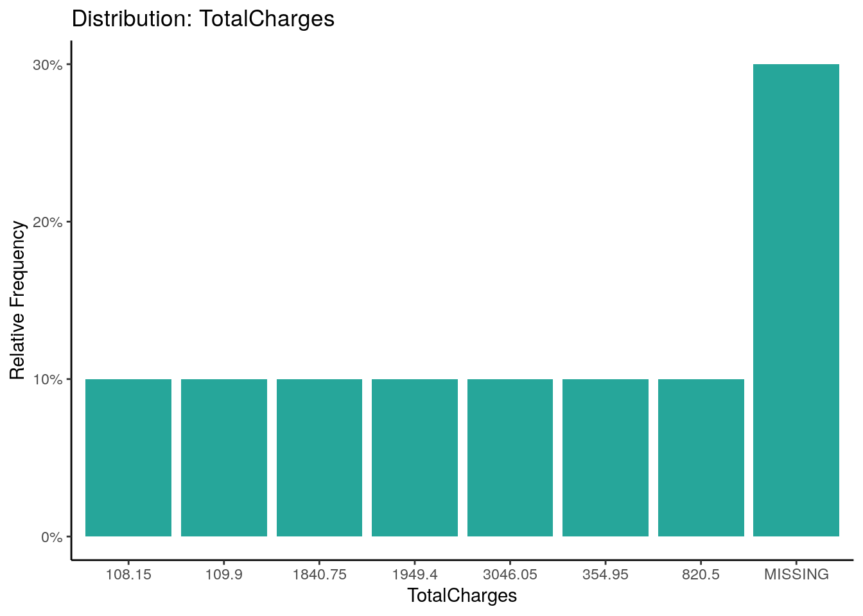
Task: Select the 820.5 x-axis tick label
Action: coord(701,574)
